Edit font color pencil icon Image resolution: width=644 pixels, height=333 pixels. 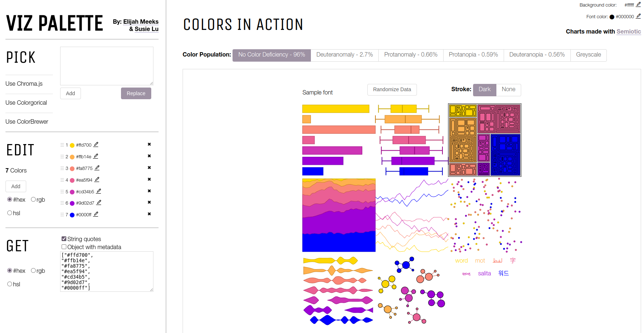639,16
